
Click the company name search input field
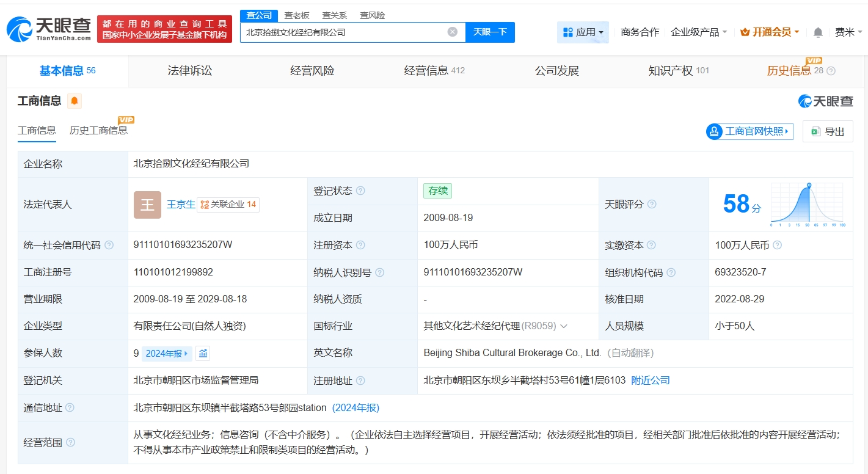pyautogui.click(x=342, y=32)
